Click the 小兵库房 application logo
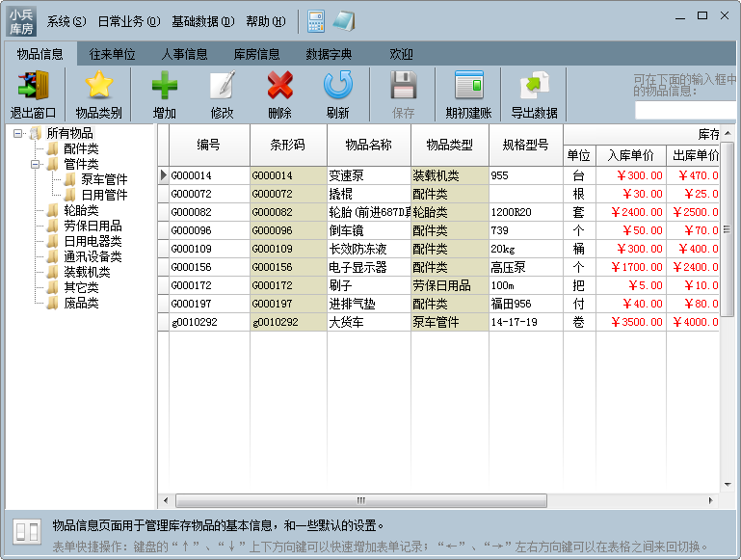 pos(21,22)
